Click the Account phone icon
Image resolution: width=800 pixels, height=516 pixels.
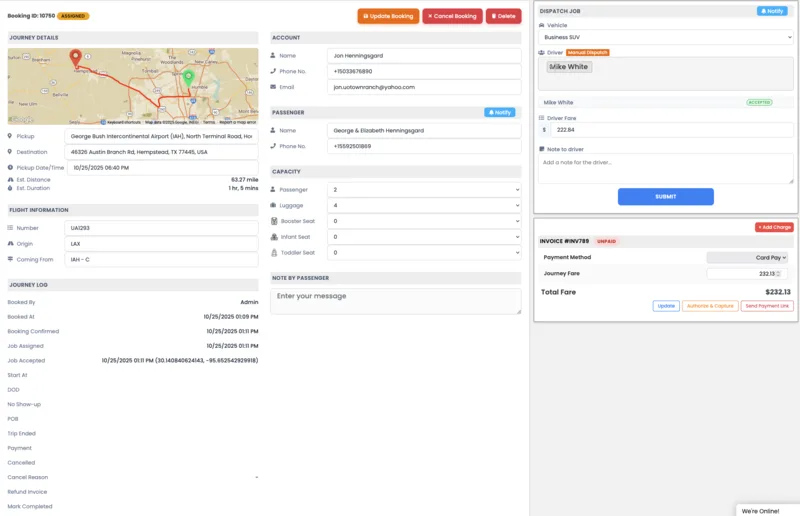tap(273, 71)
